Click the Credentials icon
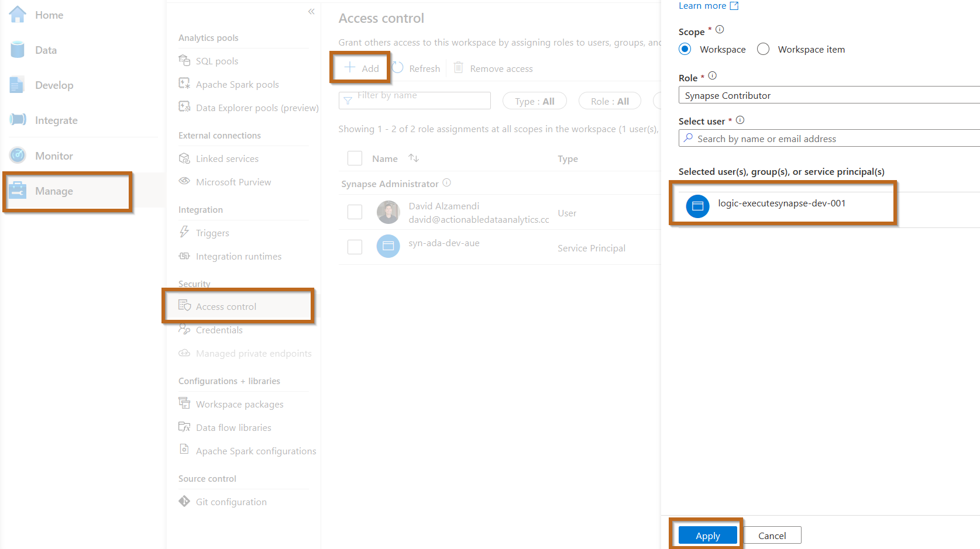 (184, 330)
